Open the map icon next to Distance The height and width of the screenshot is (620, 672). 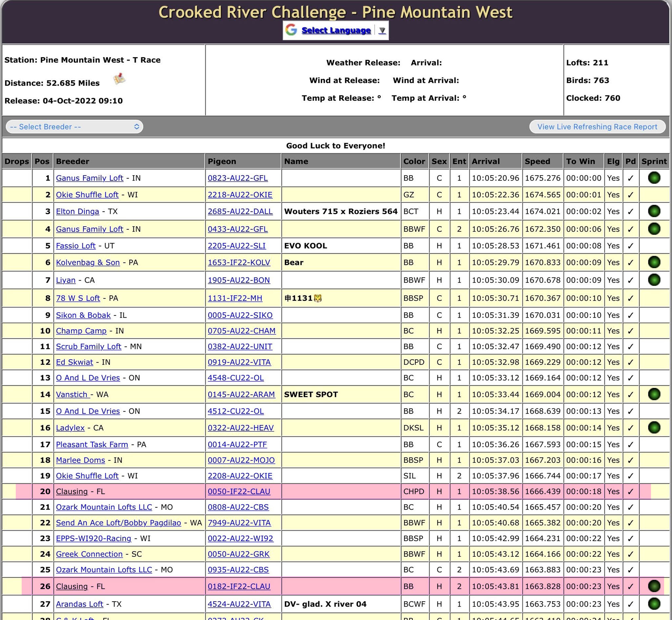point(119,79)
